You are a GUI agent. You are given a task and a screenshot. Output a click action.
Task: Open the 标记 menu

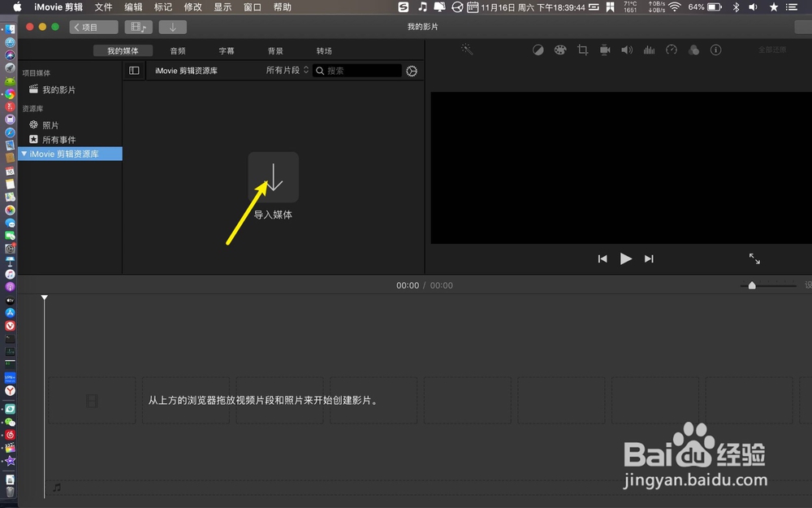[163, 7]
